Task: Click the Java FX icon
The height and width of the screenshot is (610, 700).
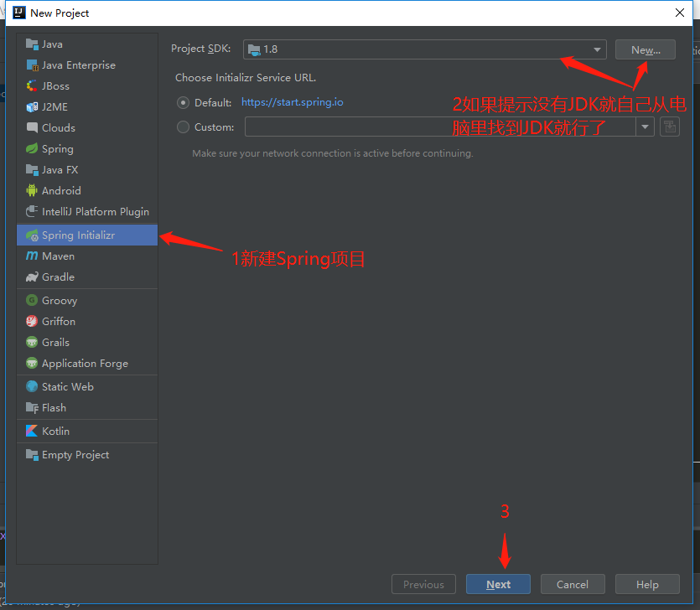Action: 32,169
